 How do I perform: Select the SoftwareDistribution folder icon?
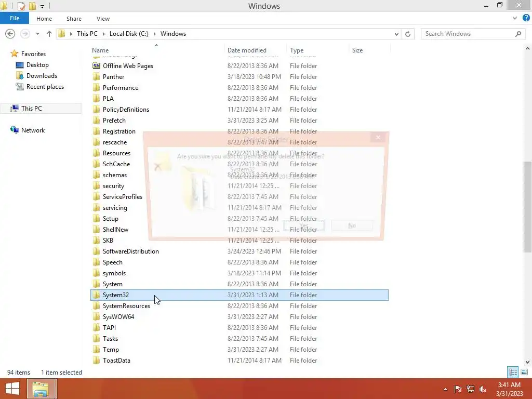click(x=96, y=251)
